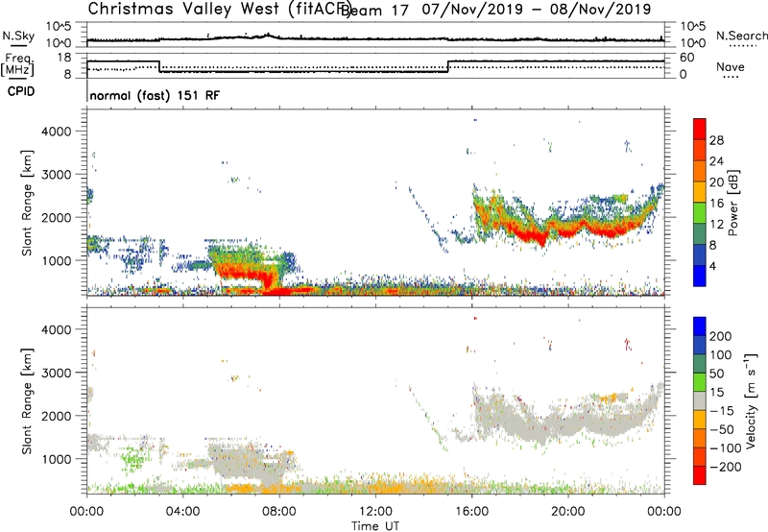Screen dimensions: 768x532
Task: Click the "Power [dB]" colorbar title
Action: (x=733, y=203)
